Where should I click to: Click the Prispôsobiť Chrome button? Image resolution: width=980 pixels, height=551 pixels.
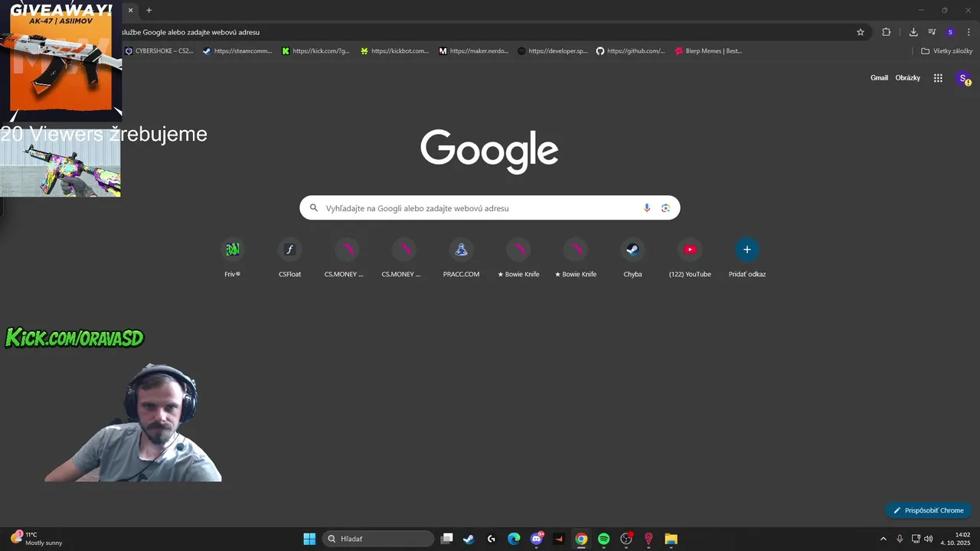pyautogui.click(x=929, y=510)
